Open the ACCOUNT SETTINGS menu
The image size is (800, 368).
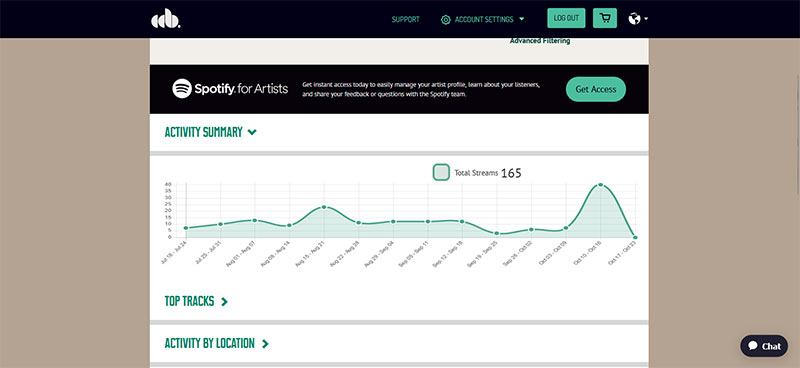click(x=483, y=19)
